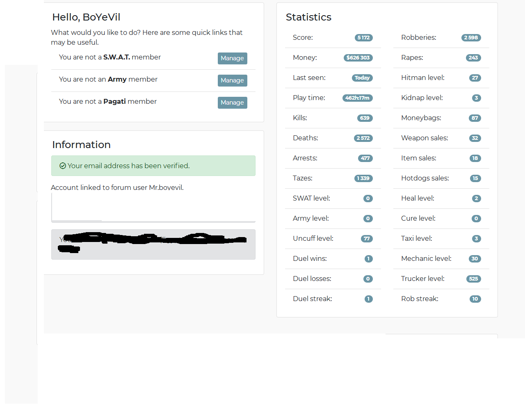Viewport: 525px width, 420px height.
Task: Click the Play time badge 462h:17m
Action: coord(357,98)
